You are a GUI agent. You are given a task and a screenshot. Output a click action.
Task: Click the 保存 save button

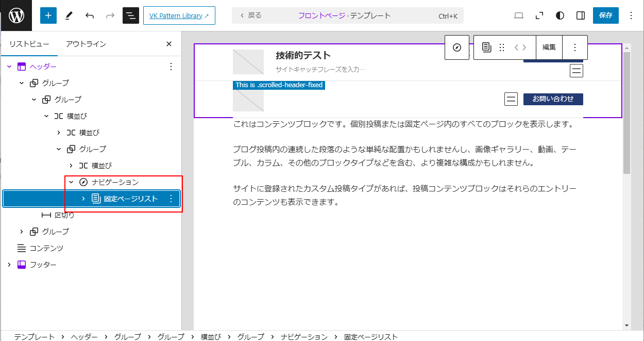click(x=605, y=15)
